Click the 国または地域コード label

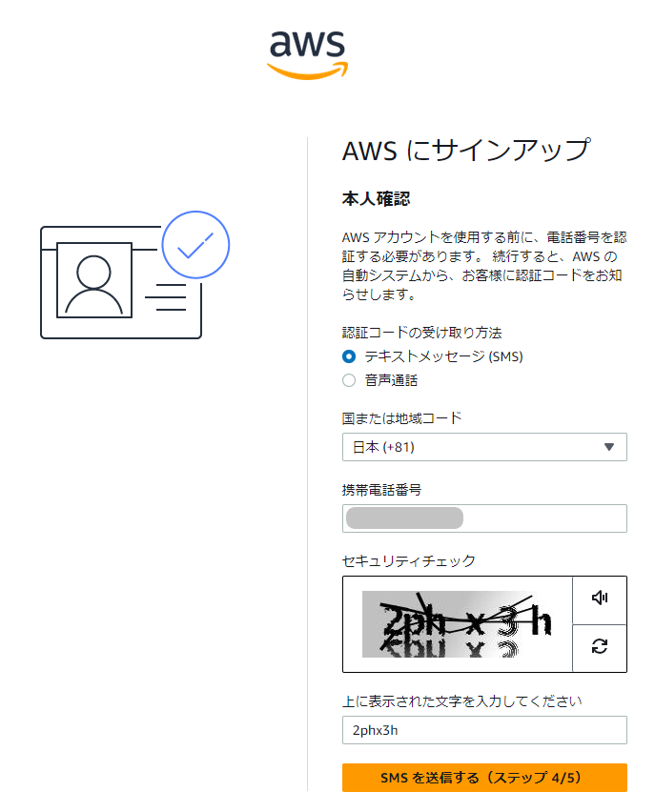[401, 417]
